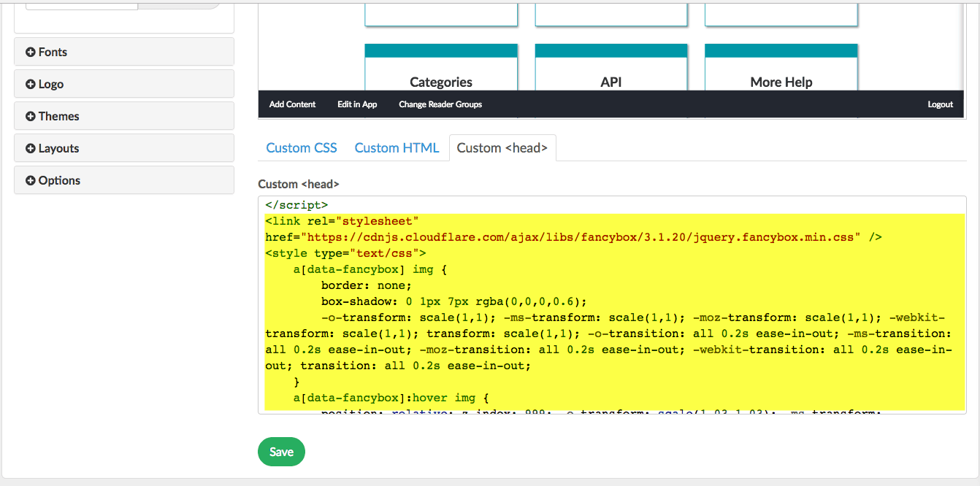Screen dimensions: 980x486
Task: Switch to the Custom HTML tab
Action: click(x=397, y=148)
